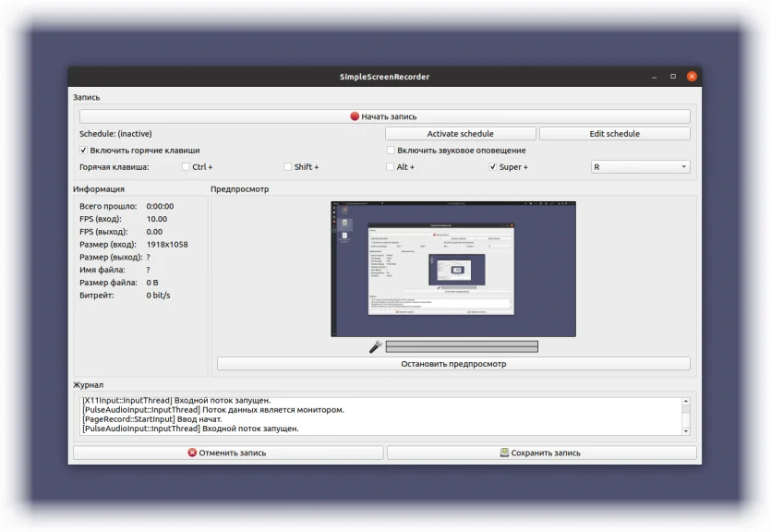Tick the Shift + modifier checkbox

(288, 166)
